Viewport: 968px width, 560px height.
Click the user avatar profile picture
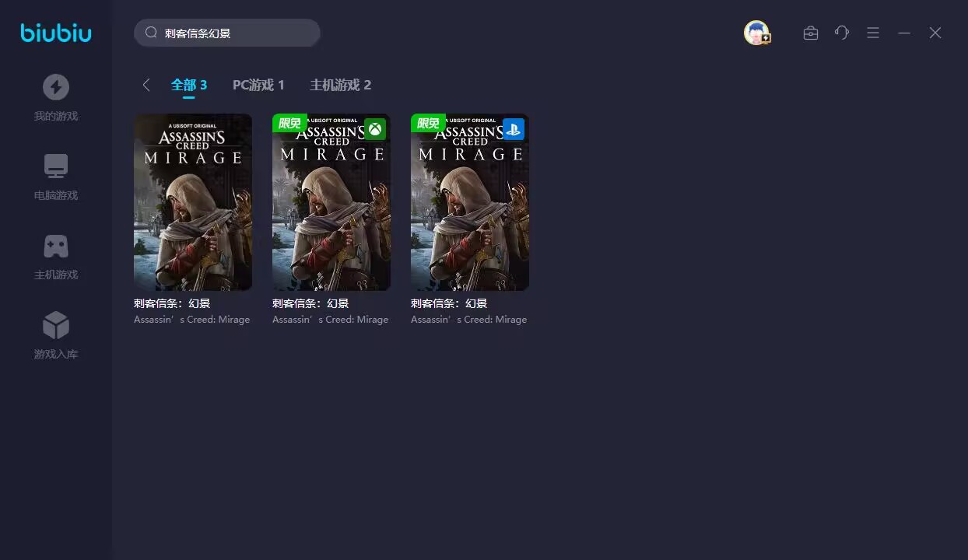tap(756, 33)
